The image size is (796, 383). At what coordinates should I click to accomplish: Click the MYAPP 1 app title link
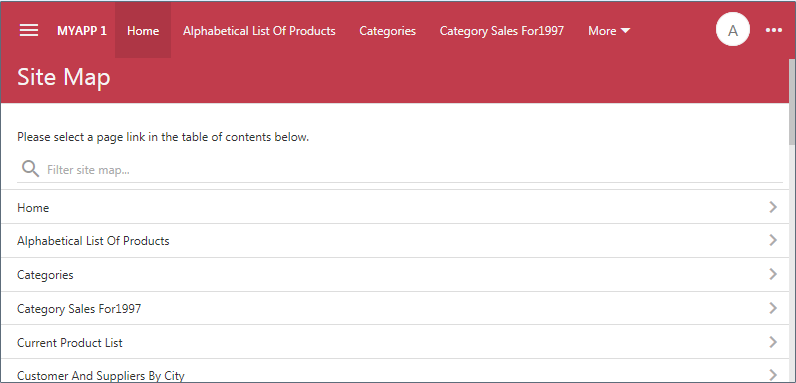click(82, 31)
